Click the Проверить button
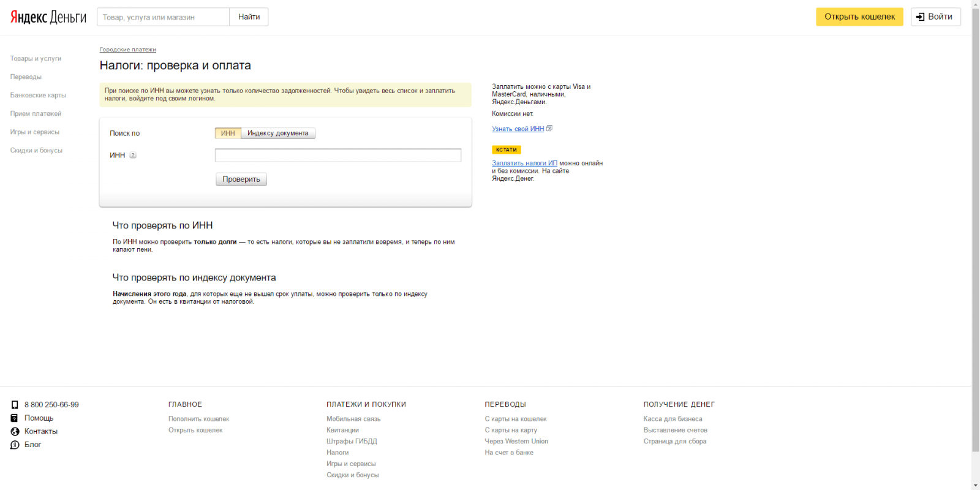 [241, 179]
